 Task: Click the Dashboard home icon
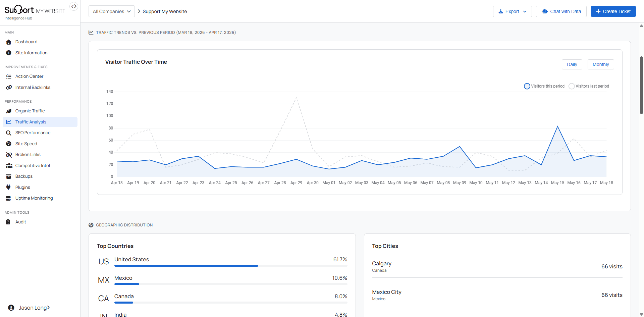coord(9,42)
